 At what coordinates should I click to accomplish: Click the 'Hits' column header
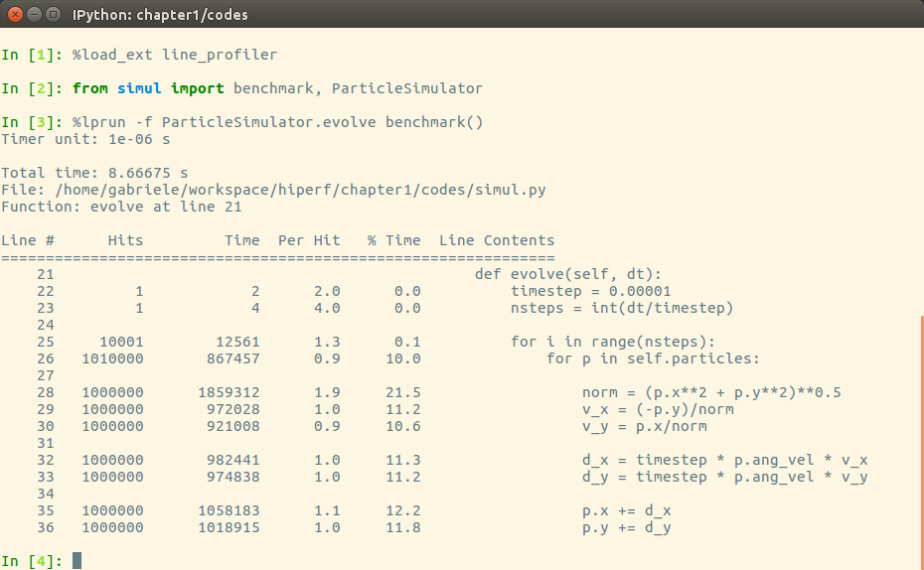coord(125,240)
